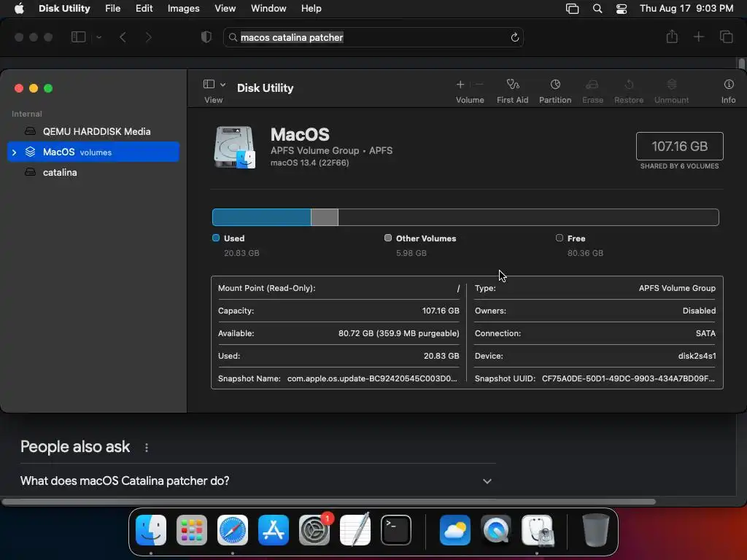Open Control Center in menu bar
Image resolution: width=747 pixels, height=560 pixels.
point(622,9)
